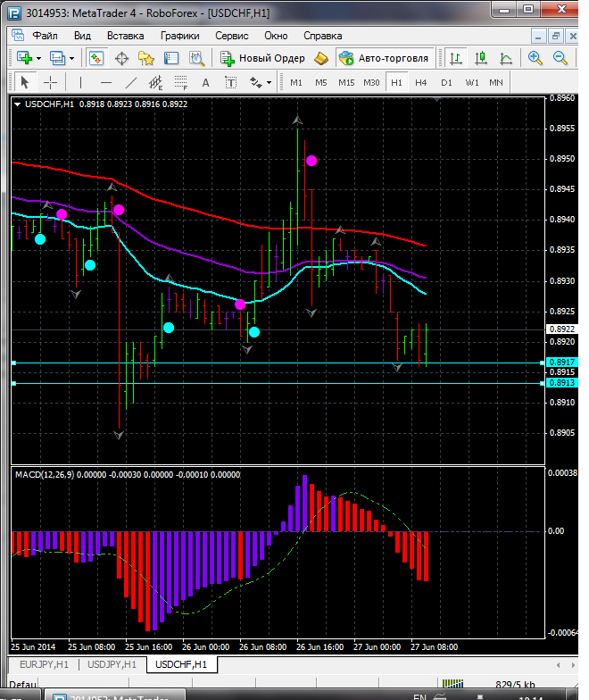Open the Окно menu
The height and width of the screenshot is (700, 589).
276,36
